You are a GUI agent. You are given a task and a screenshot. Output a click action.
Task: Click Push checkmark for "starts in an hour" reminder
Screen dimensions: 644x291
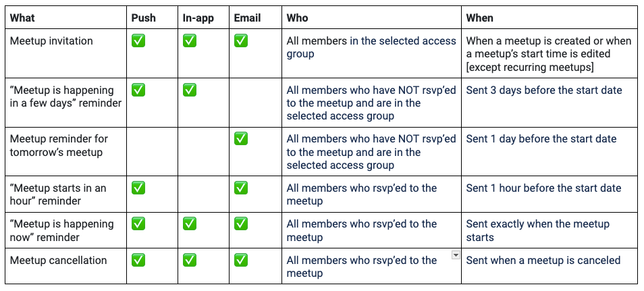click(138, 188)
